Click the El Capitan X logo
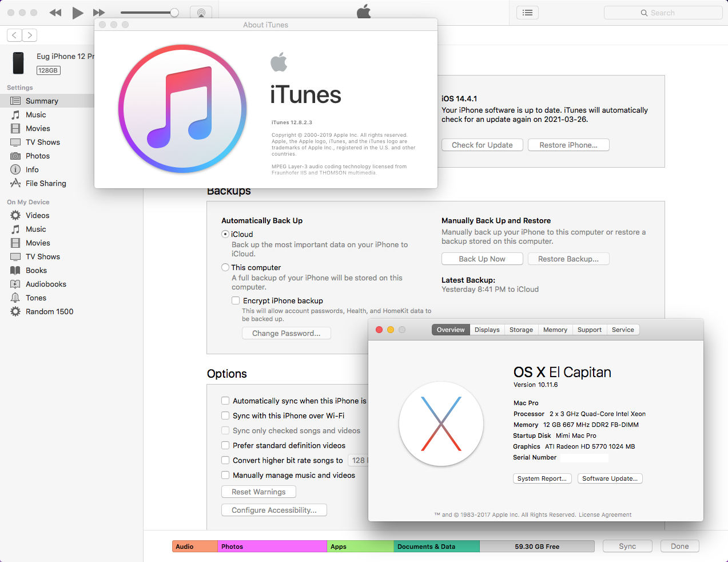This screenshot has width=728, height=562. pos(441,424)
